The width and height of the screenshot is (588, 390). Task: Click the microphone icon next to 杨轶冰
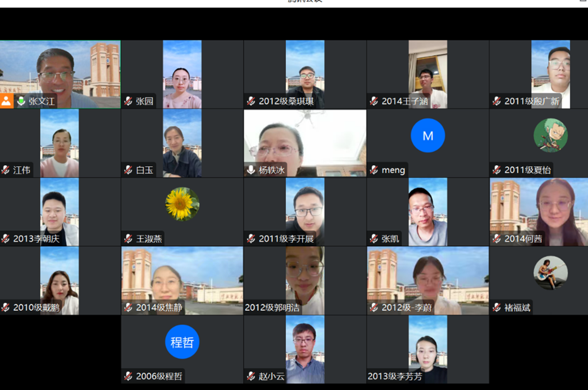[x=251, y=170]
